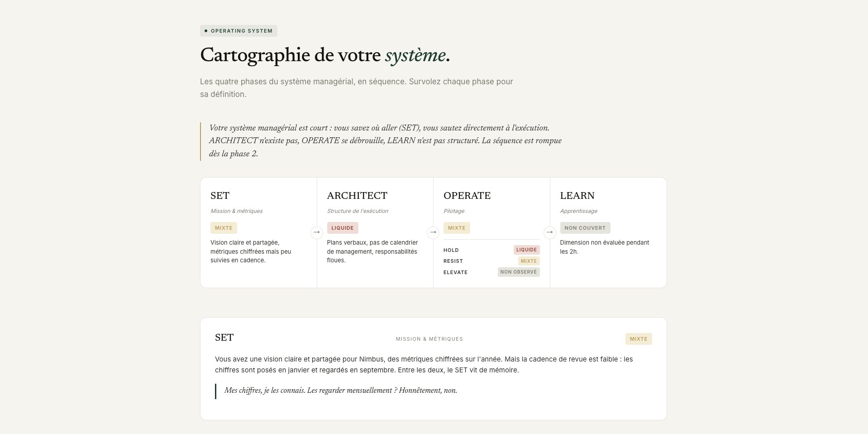The width and height of the screenshot is (868, 434).
Task: Click the arrow icon between SET and ARCHITECT
Action: tap(317, 232)
